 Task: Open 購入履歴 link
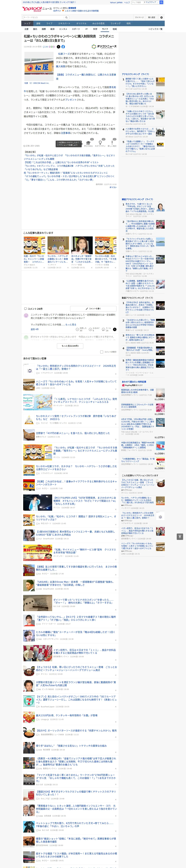(152, 17)
